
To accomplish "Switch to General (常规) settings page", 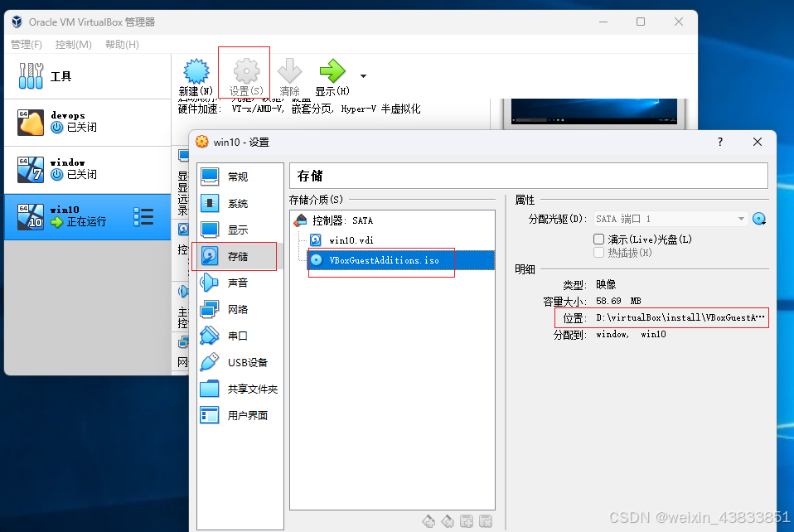I will point(239,177).
